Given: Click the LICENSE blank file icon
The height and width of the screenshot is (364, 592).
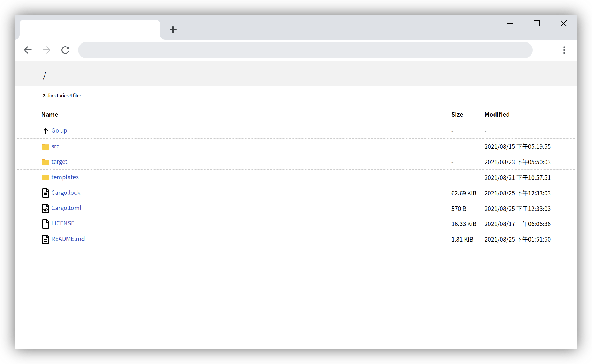Looking at the screenshot, I should (x=45, y=224).
